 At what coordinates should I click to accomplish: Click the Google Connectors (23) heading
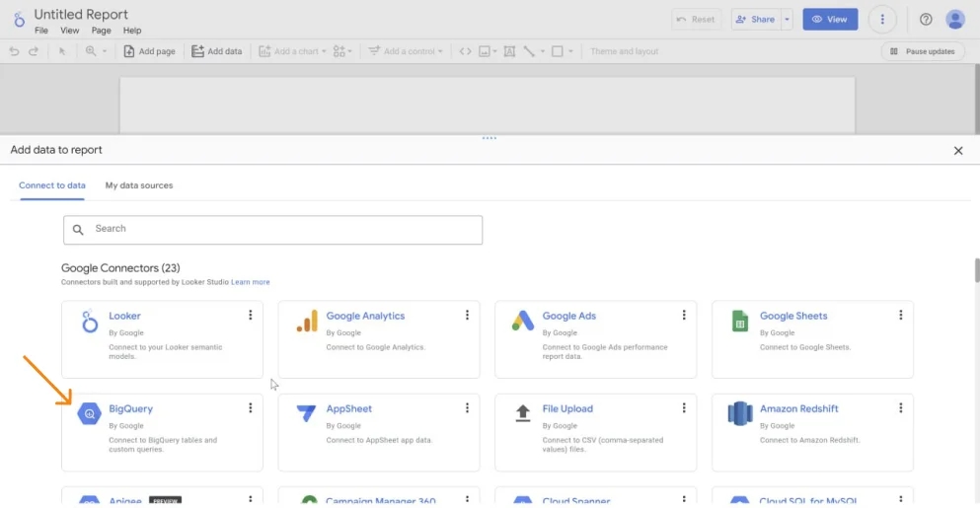120,268
